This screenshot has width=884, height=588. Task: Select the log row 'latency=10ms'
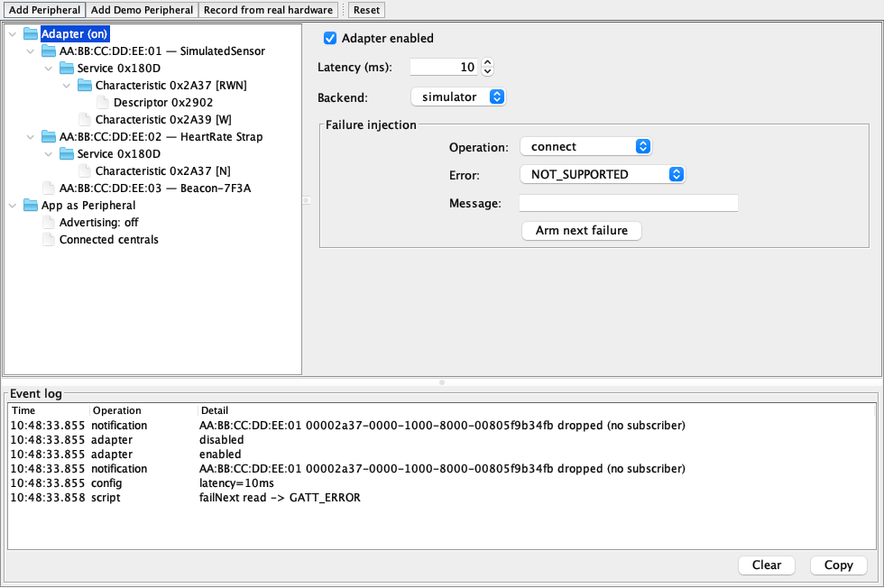coord(442,483)
